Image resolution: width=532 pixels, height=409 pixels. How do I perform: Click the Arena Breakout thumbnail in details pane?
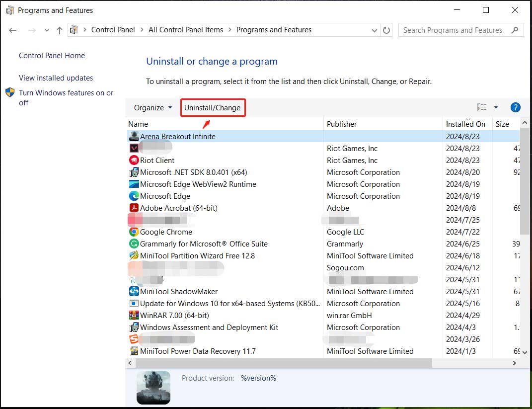click(x=153, y=387)
